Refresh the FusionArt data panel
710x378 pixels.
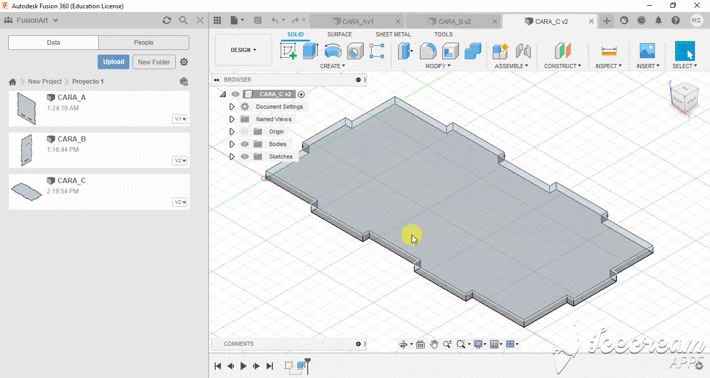coord(167,20)
